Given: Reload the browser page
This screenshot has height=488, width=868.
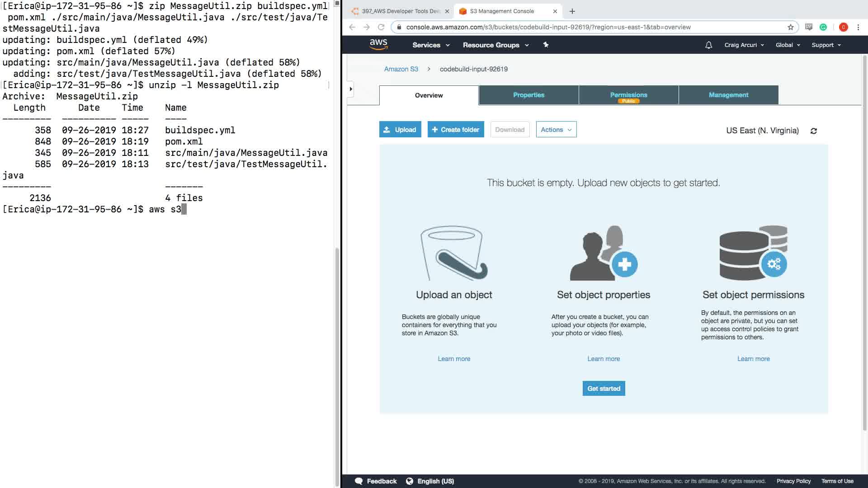Looking at the screenshot, I should tap(381, 27).
